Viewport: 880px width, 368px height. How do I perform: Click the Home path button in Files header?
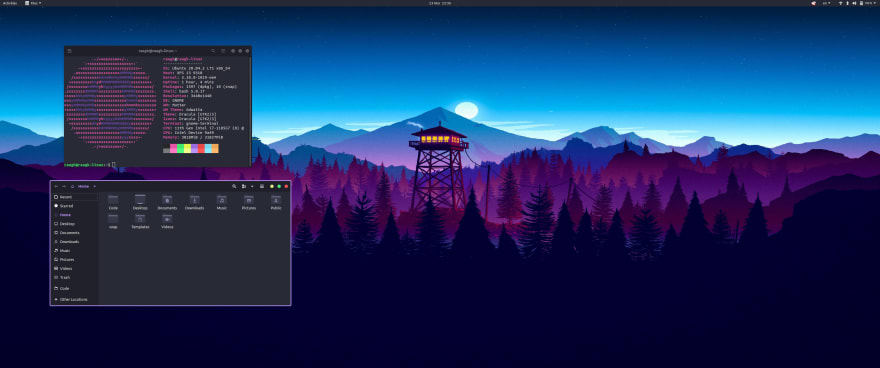(x=80, y=186)
